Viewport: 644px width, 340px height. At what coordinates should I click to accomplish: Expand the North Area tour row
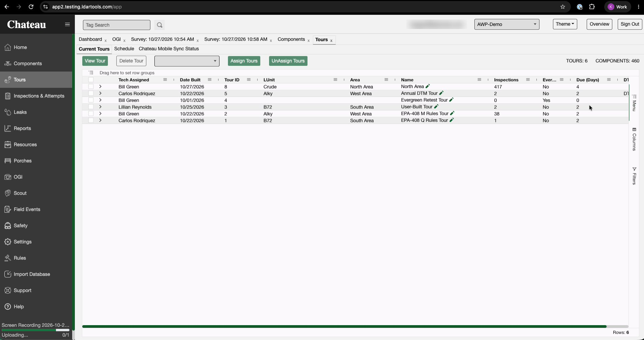coord(100,87)
